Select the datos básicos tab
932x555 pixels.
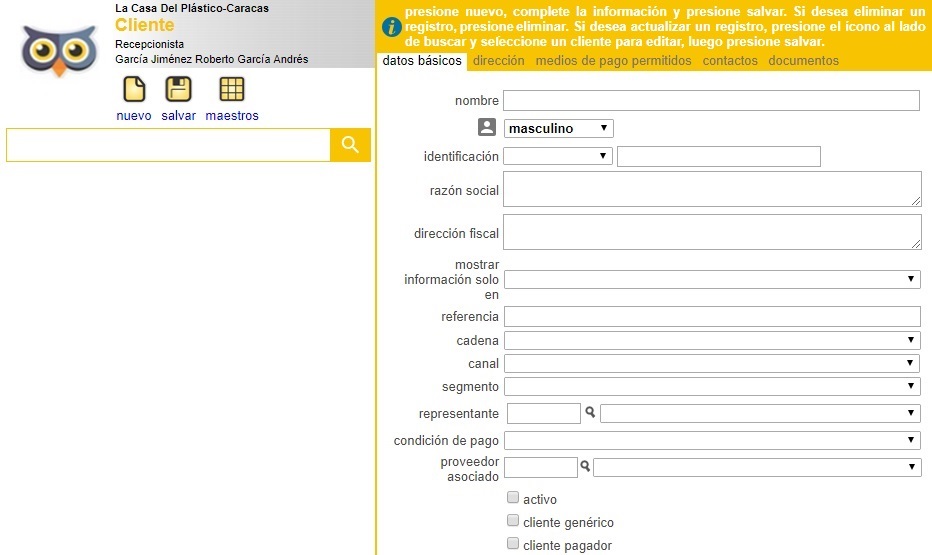pyautogui.click(x=422, y=61)
